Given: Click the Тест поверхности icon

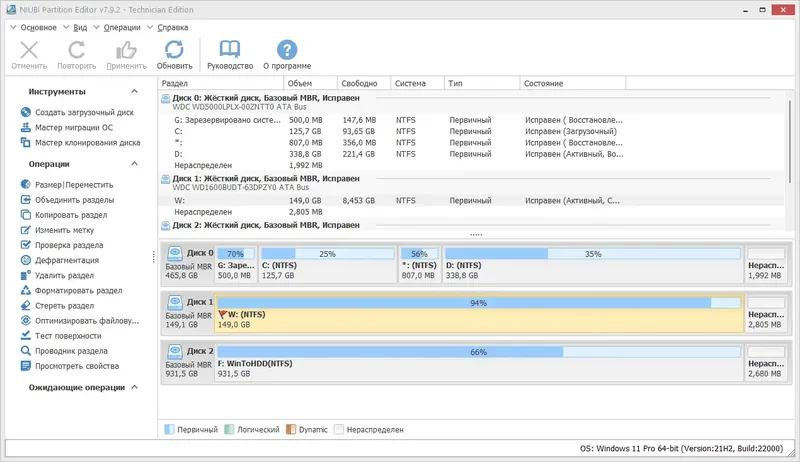Looking at the screenshot, I should (x=26, y=336).
